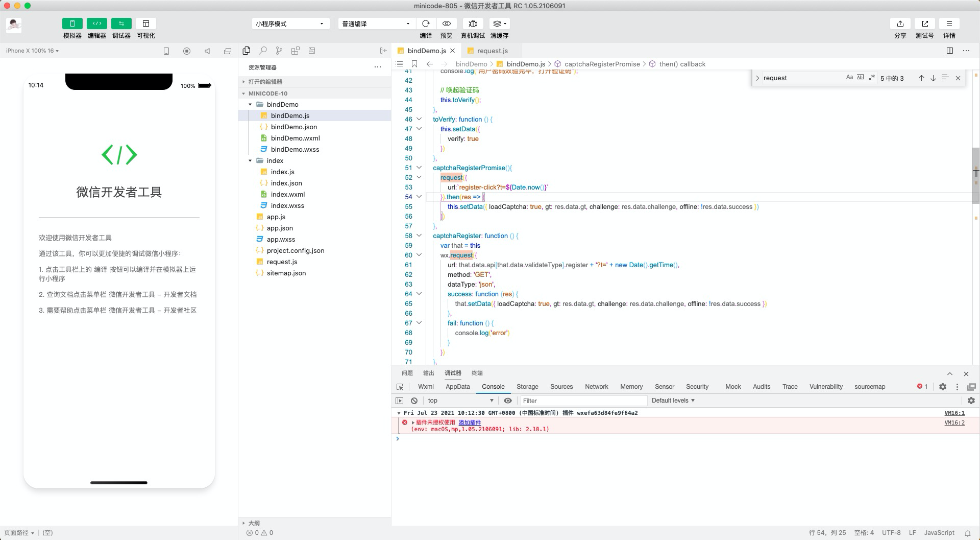980x540 pixels.
Task: Click the bookmark icon in breadcrumb bar
Action: 414,64
